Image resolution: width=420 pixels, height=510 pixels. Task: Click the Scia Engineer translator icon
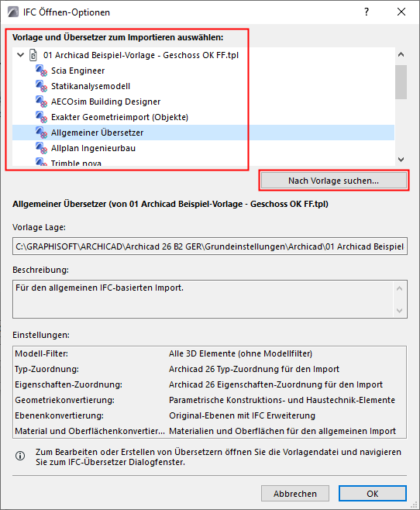tap(41, 71)
